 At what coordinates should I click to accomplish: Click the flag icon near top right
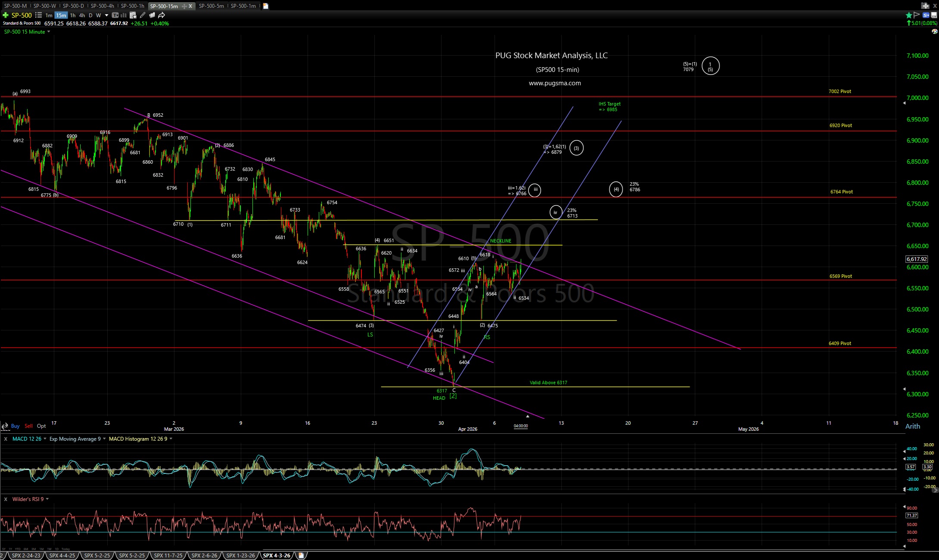917,15
